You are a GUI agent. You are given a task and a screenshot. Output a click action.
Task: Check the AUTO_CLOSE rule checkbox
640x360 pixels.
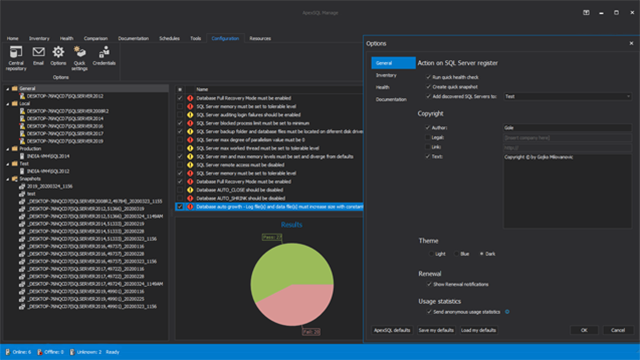[180, 190]
